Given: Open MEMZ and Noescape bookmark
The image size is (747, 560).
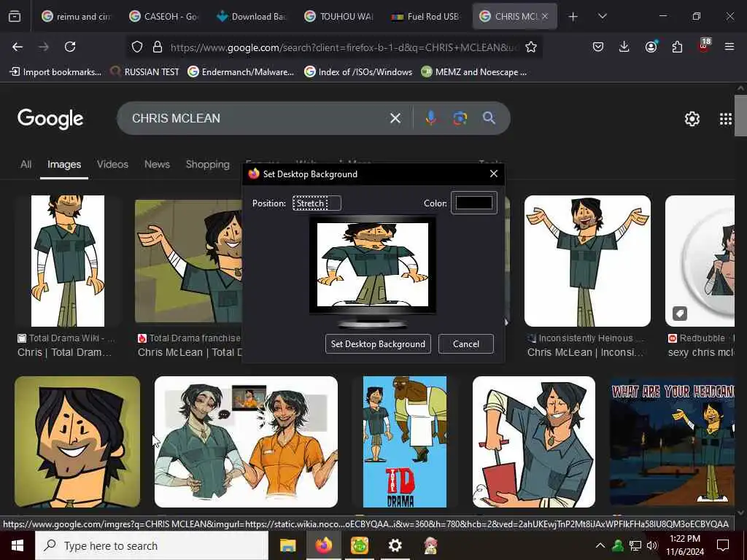Looking at the screenshot, I should 474,72.
